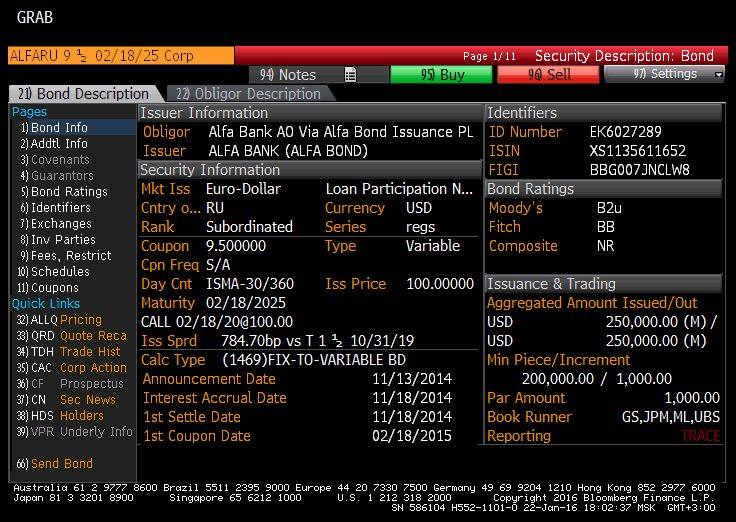
Task: Switch to Obligor Description tab
Action: (x=249, y=94)
